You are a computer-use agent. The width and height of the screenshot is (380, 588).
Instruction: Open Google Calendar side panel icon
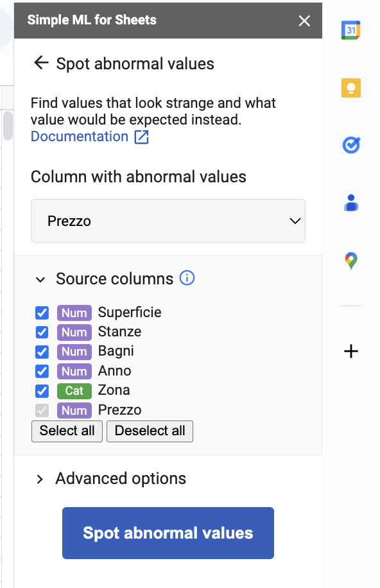[350, 30]
